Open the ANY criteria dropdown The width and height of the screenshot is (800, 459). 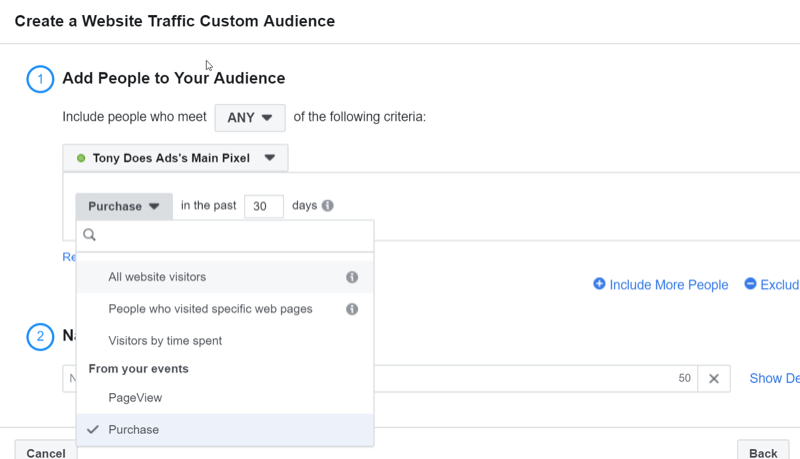click(x=250, y=117)
